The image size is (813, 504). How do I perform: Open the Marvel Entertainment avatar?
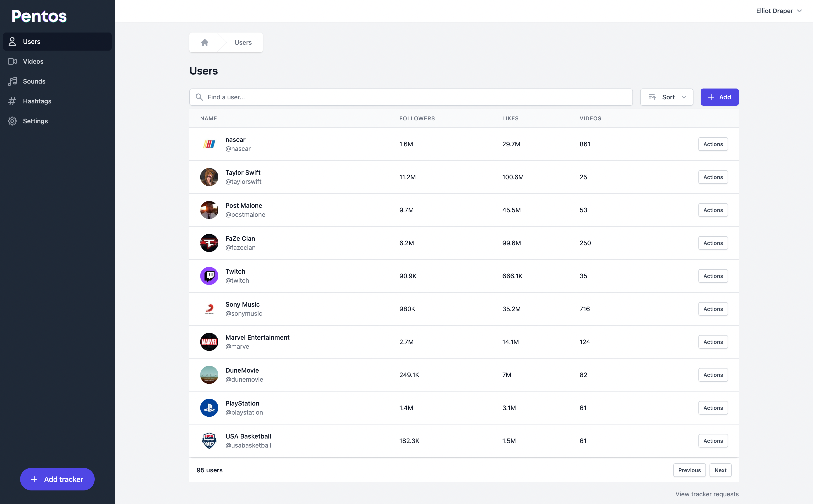point(209,342)
